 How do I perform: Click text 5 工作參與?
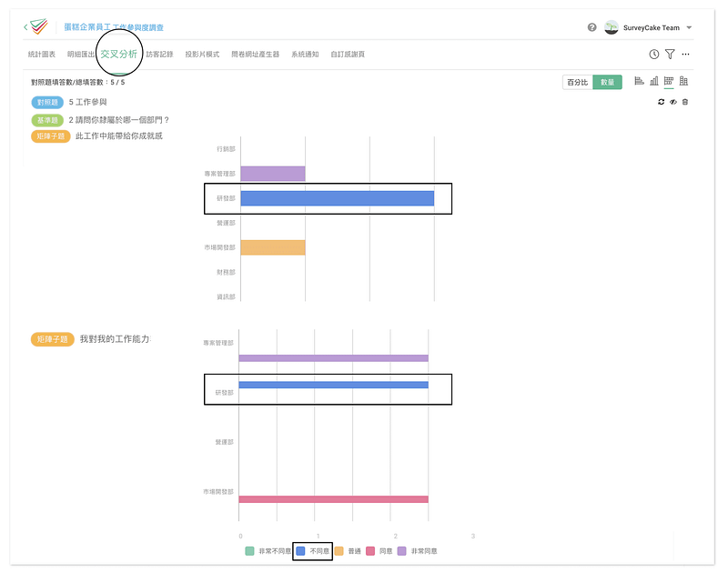[87, 102]
